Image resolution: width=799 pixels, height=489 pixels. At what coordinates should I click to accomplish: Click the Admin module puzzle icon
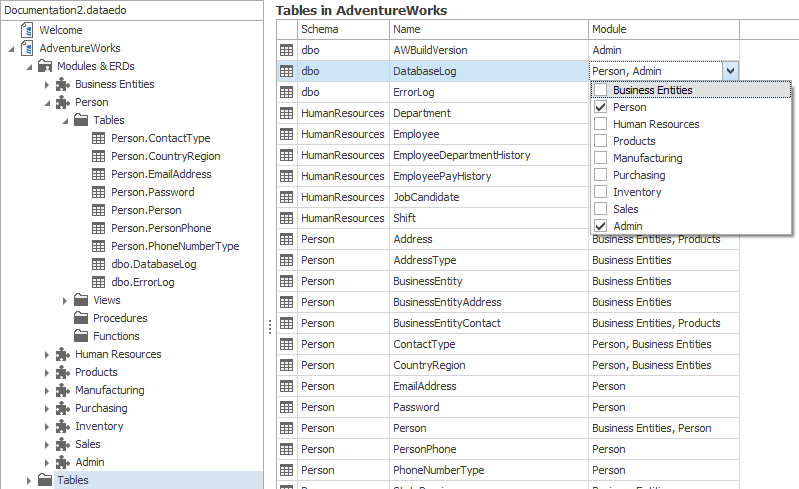pos(63,462)
